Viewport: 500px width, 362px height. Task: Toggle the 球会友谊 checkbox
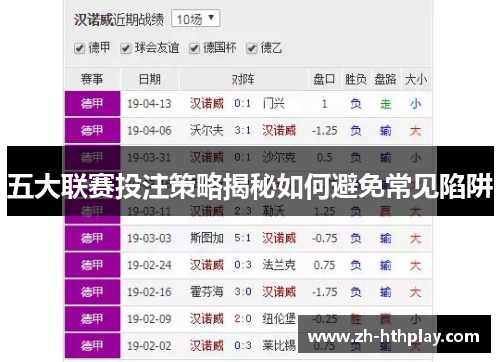126,48
